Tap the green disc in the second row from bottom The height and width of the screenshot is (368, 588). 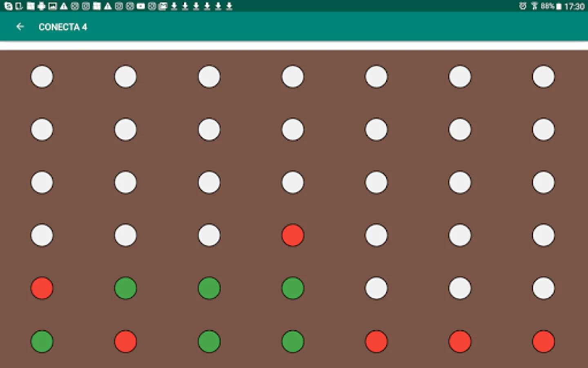pyautogui.click(x=125, y=289)
